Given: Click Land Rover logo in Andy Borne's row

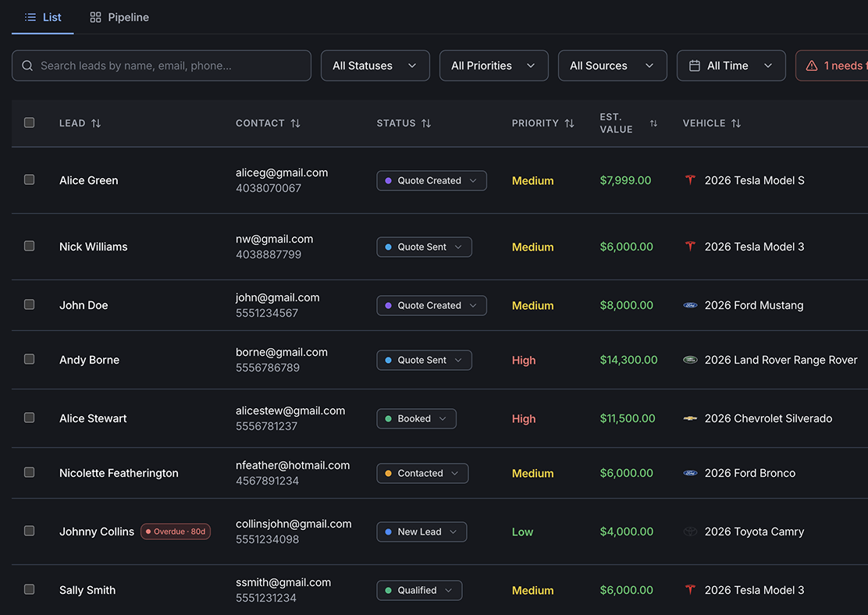Looking at the screenshot, I should pos(690,360).
